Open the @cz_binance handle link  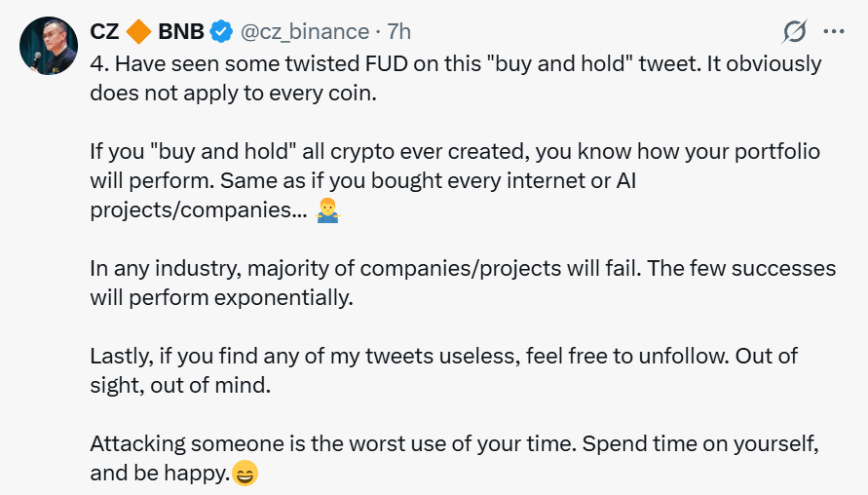click(x=304, y=31)
